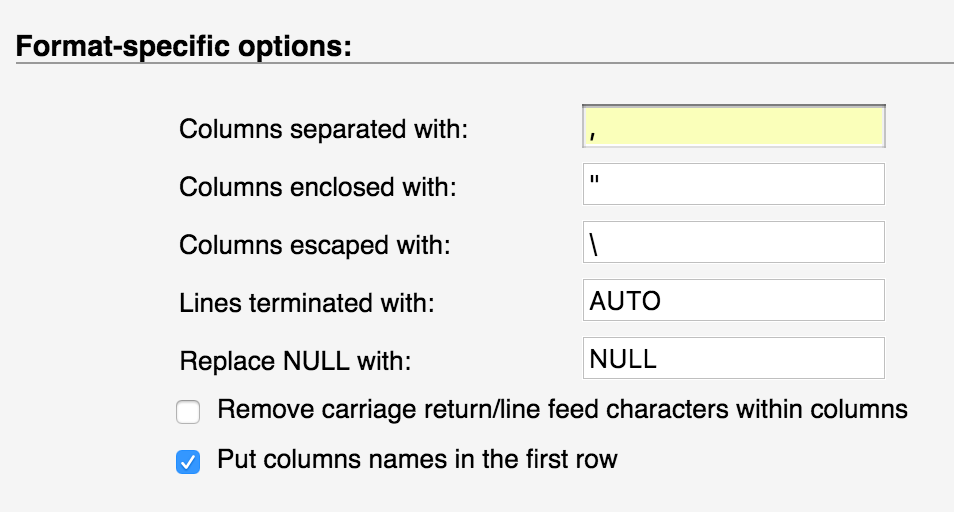
Task: Click the 'Format-specific options:' heading
Action: 184,47
